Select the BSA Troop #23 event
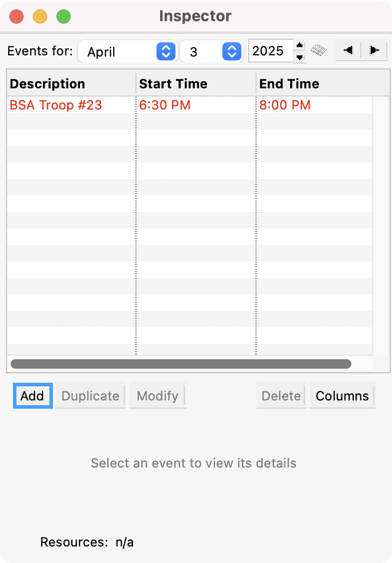392x563 pixels. 56,105
